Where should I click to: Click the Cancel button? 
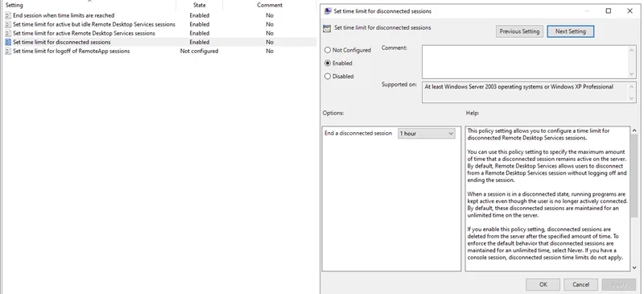[x=580, y=284]
